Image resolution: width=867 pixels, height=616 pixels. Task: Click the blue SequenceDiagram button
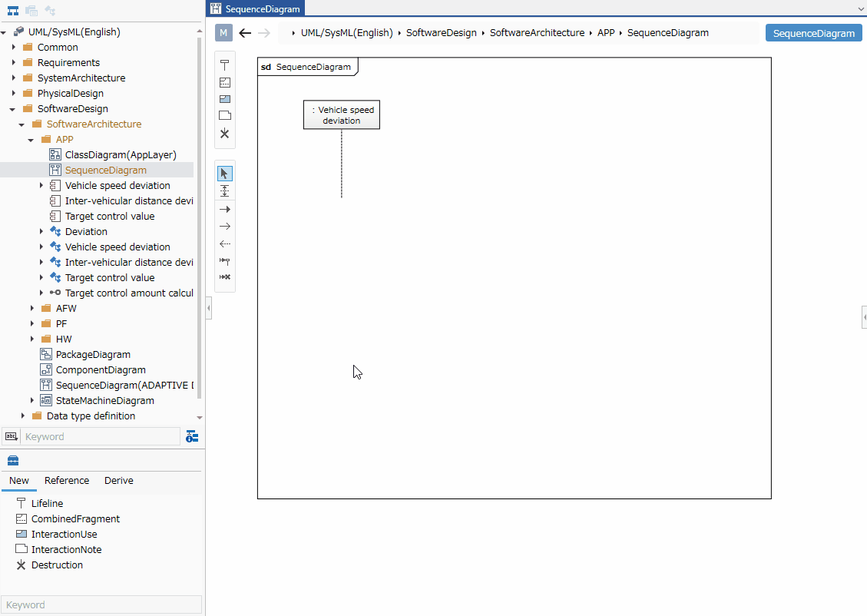click(813, 33)
